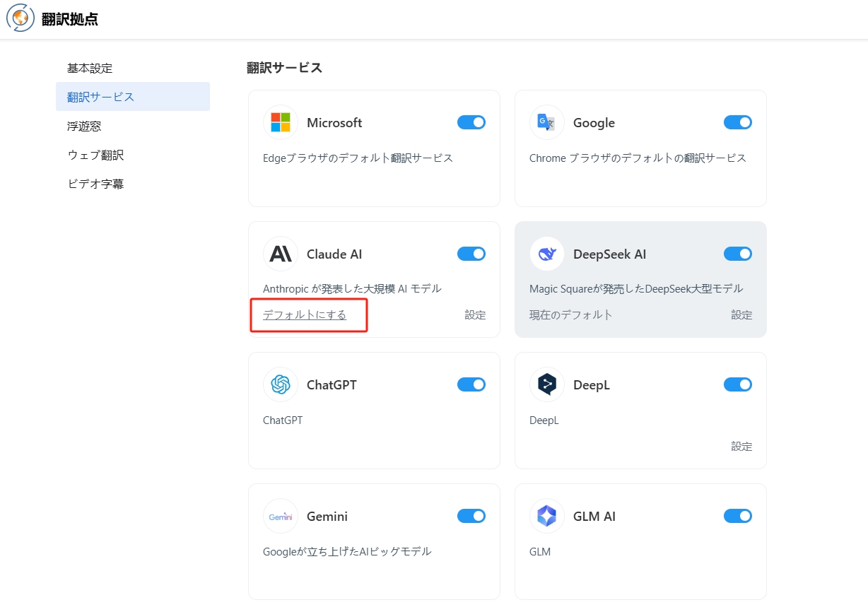Click the DeepSeek AI whale icon

click(547, 254)
